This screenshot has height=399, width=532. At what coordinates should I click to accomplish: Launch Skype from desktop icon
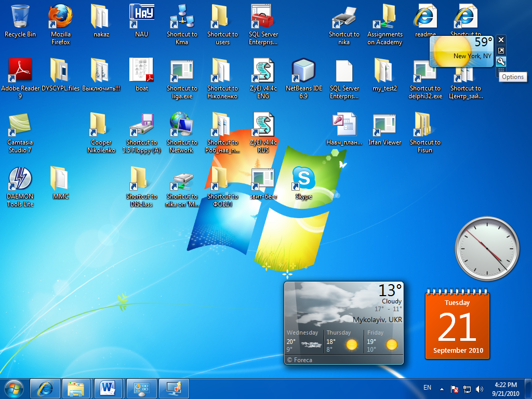pos(303,183)
